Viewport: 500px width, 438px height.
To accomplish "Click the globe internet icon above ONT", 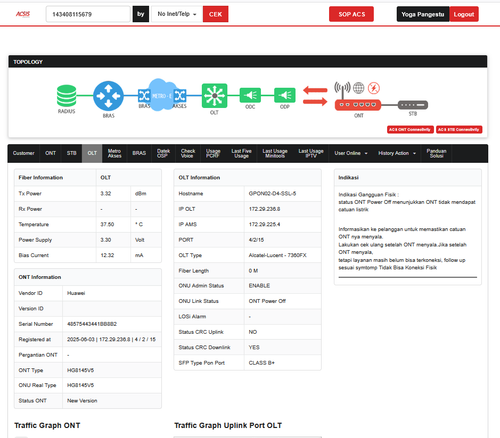I will click(359, 88).
